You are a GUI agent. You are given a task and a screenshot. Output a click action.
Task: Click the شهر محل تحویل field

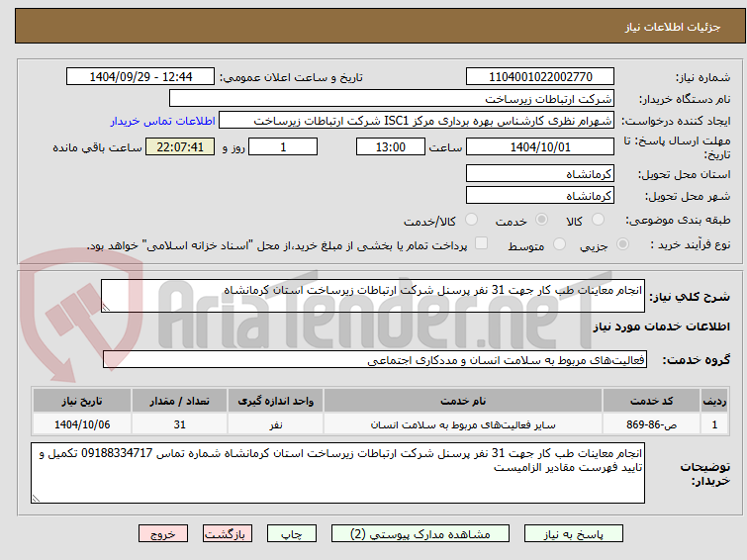(540, 195)
